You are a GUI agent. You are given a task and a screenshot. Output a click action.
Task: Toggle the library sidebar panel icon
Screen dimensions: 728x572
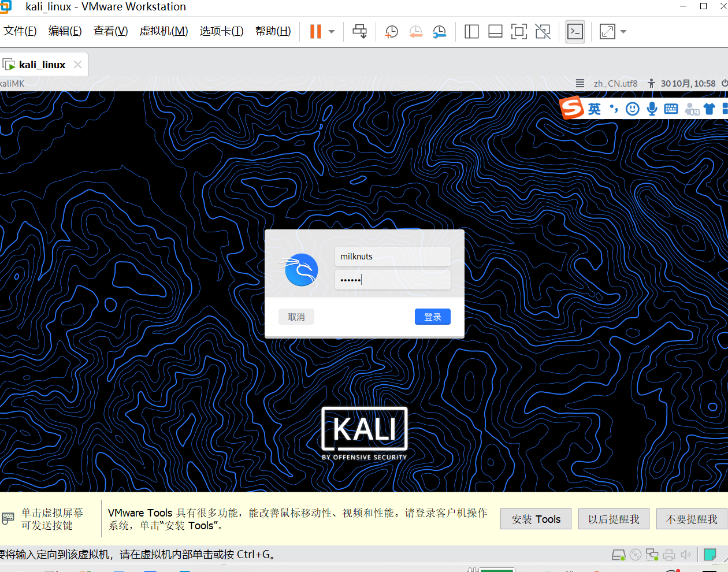pyautogui.click(x=471, y=31)
